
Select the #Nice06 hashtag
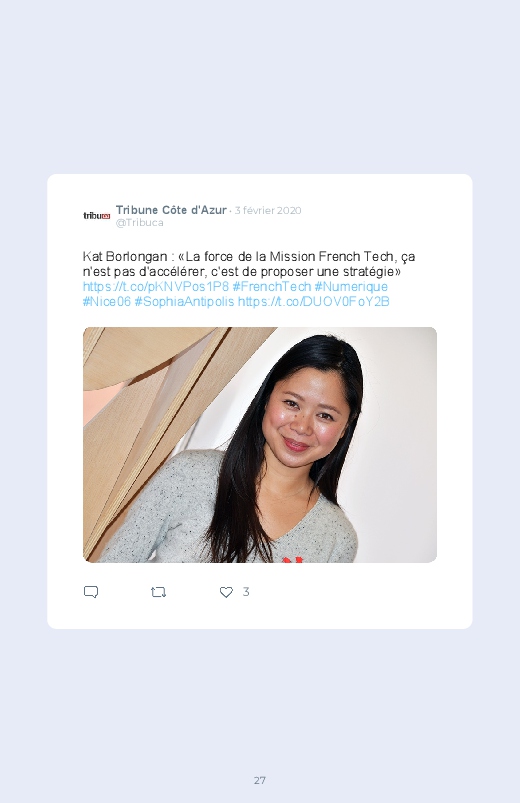coord(107,302)
